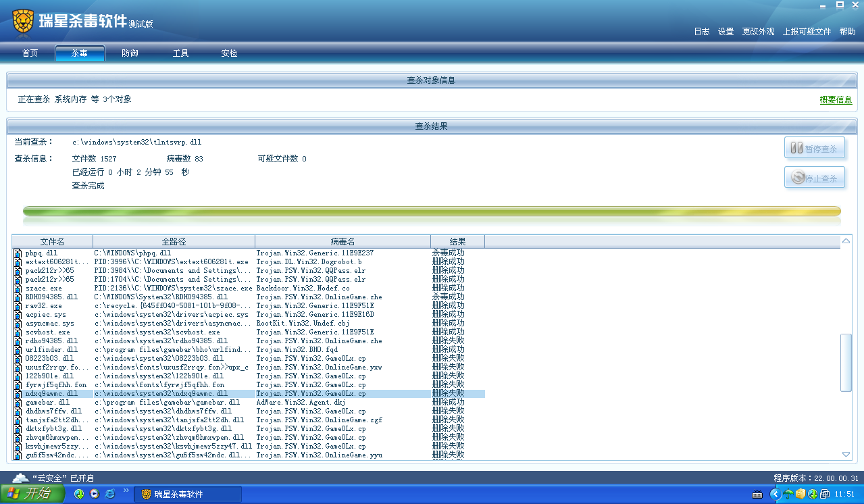Image resolution: width=864 pixels, height=504 pixels.
Task: Click Trojan.PSW.Win32.OnlineGame.zgf virus name
Action: 319,420
